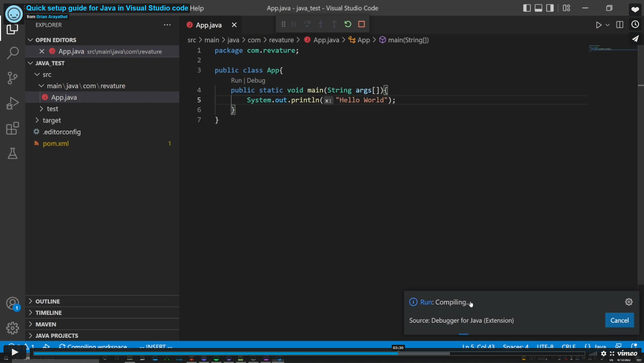Open the Accounts menu icon
The image size is (644, 363).
coord(13,303)
